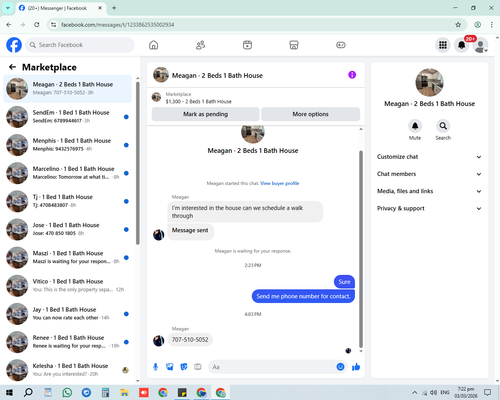500x400 pixels.
Task: Open the Calculator from the taskbar
Action: tap(105, 392)
